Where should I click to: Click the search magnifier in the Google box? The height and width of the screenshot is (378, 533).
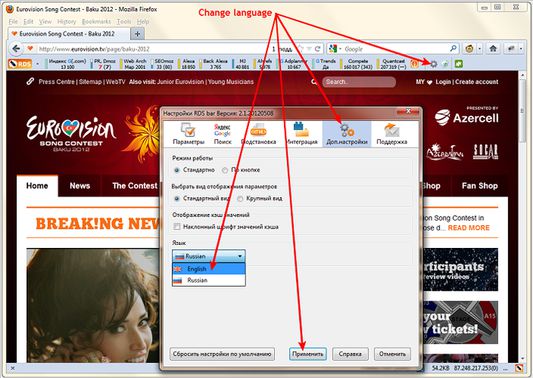453,49
